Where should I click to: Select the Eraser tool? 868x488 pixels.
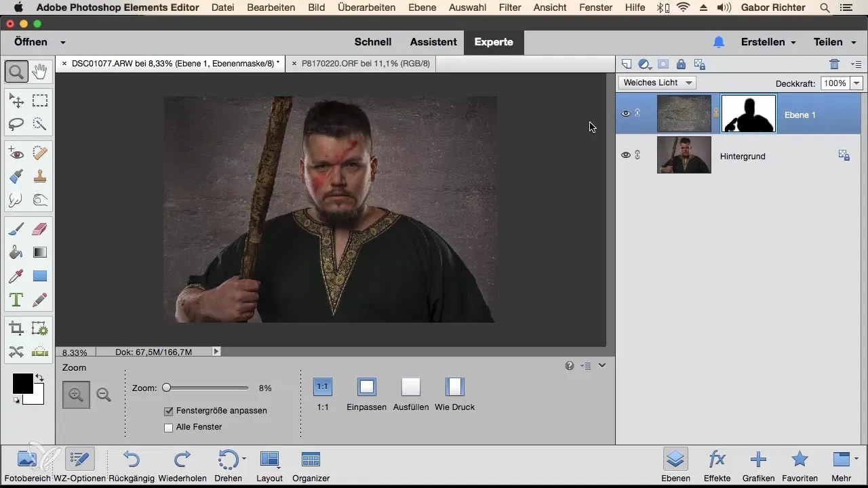coord(40,230)
